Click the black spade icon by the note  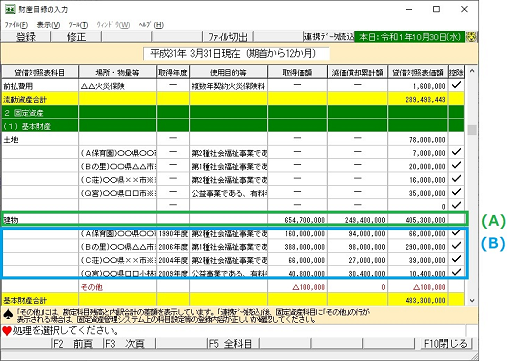[8, 315]
